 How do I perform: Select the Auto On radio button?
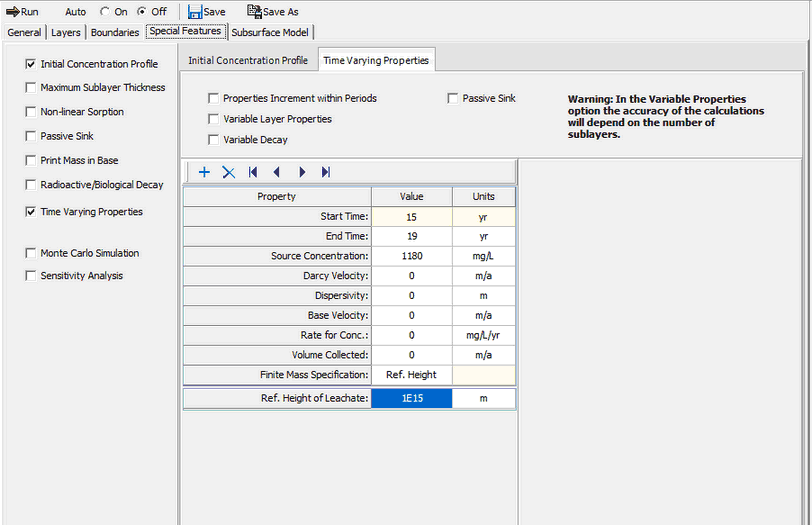[x=105, y=12]
